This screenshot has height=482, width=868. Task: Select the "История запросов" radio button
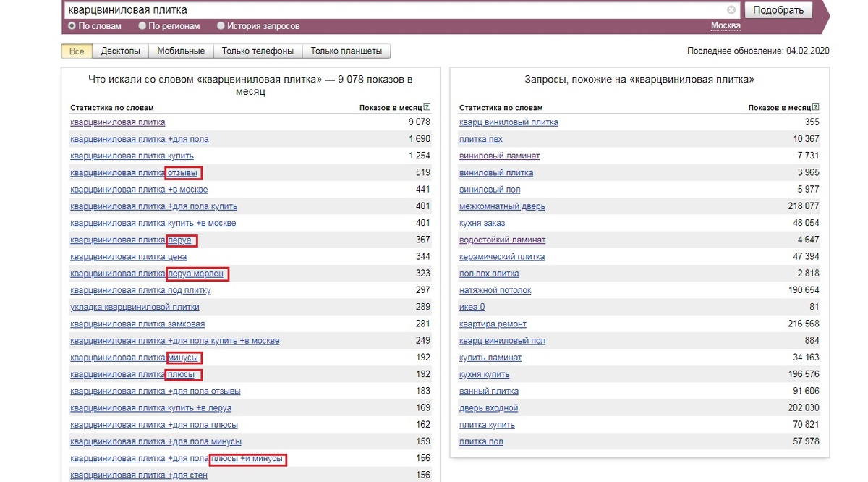click(221, 25)
